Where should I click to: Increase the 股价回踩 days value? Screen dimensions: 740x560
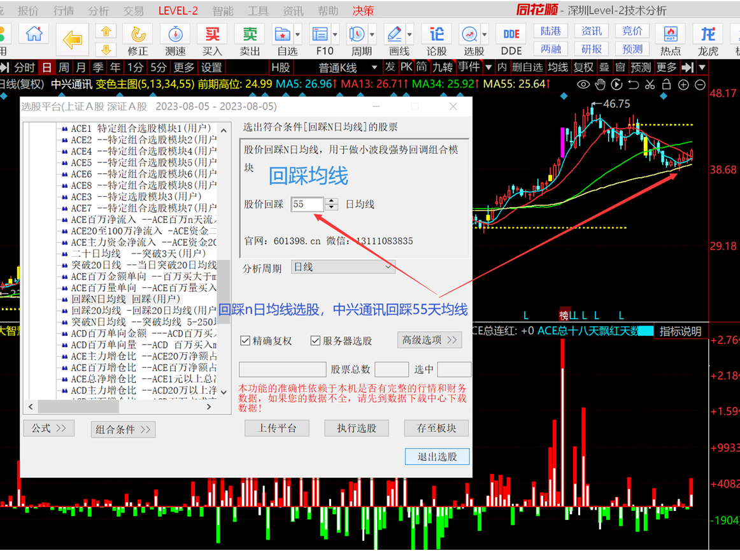(x=332, y=201)
